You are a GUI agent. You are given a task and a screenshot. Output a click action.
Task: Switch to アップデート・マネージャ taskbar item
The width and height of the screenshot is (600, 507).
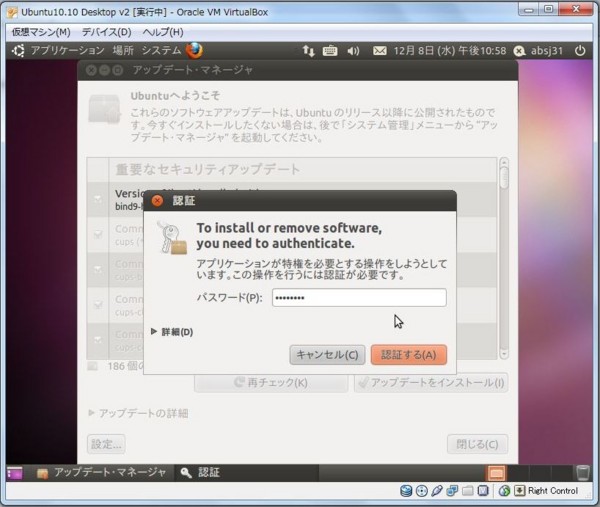pyautogui.click(x=101, y=473)
